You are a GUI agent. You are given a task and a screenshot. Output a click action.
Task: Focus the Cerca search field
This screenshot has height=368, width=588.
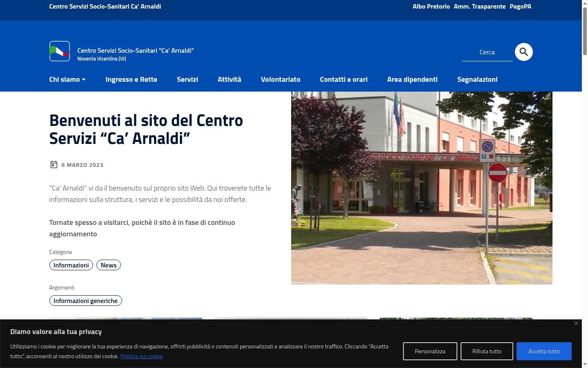coord(487,52)
